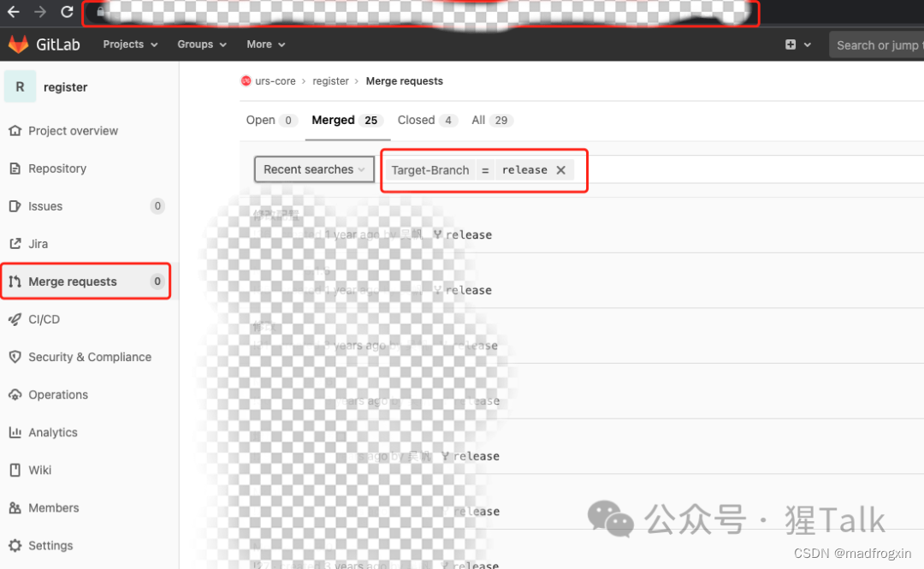Click the urs-core breadcrumb link

[x=275, y=80]
